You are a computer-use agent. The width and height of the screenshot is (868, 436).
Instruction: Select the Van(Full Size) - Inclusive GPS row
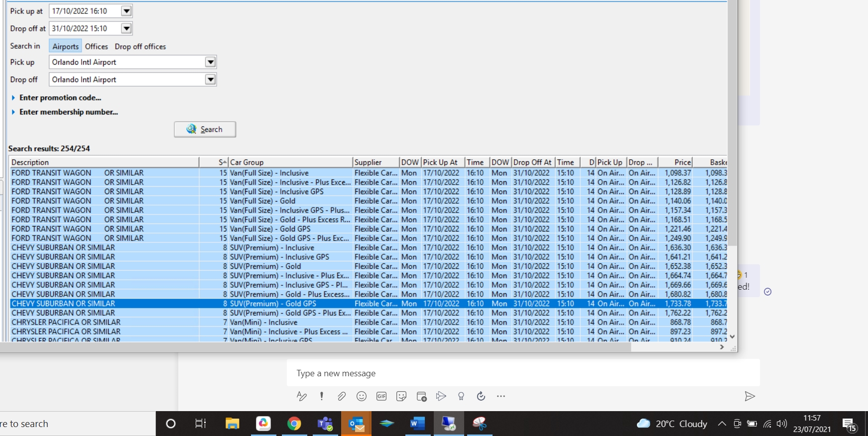(369, 192)
